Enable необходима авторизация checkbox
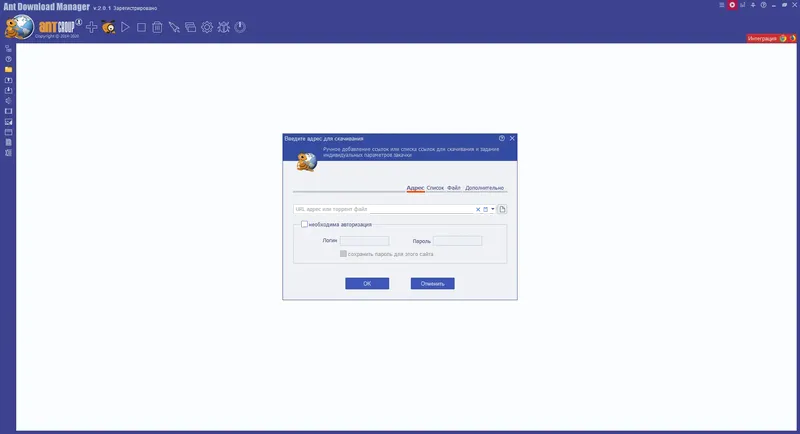This screenshot has height=434, width=800. (304, 224)
